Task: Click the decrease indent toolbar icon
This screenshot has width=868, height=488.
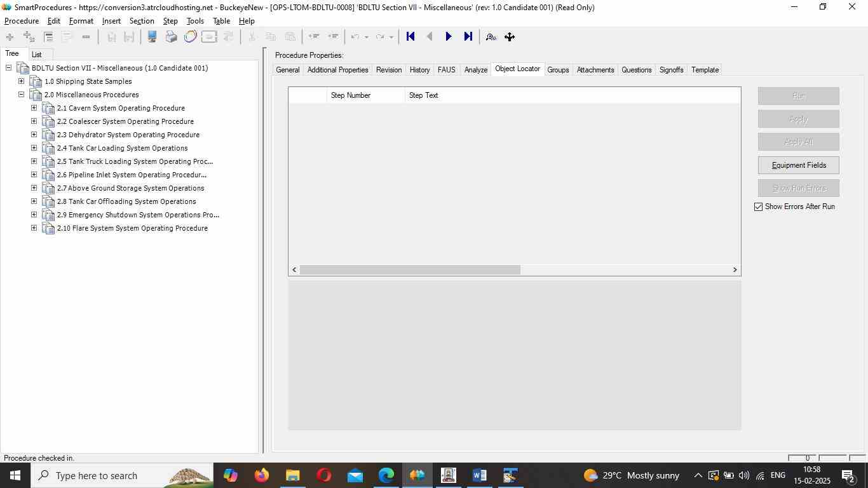Action: 313,37
